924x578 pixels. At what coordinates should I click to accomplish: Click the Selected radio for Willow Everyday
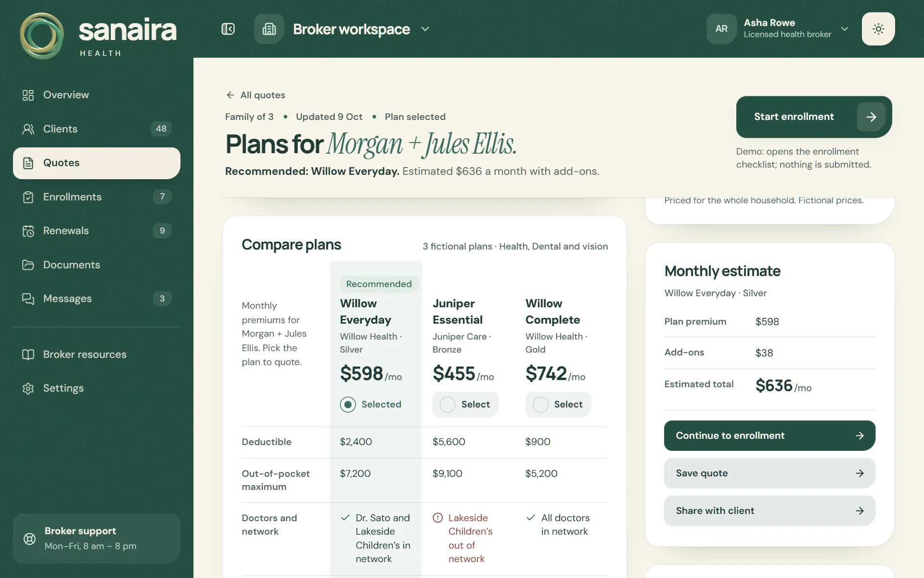347,404
